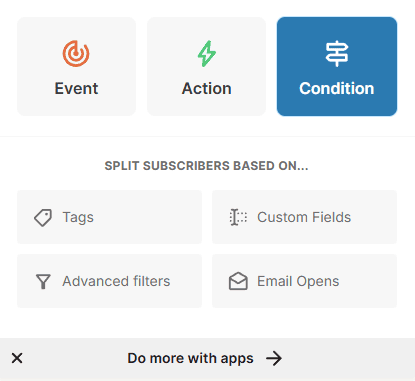Viewport: 415px width, 381px height.
Task: Click the arrow next to Do more with apps
Action: coord(274,358)
